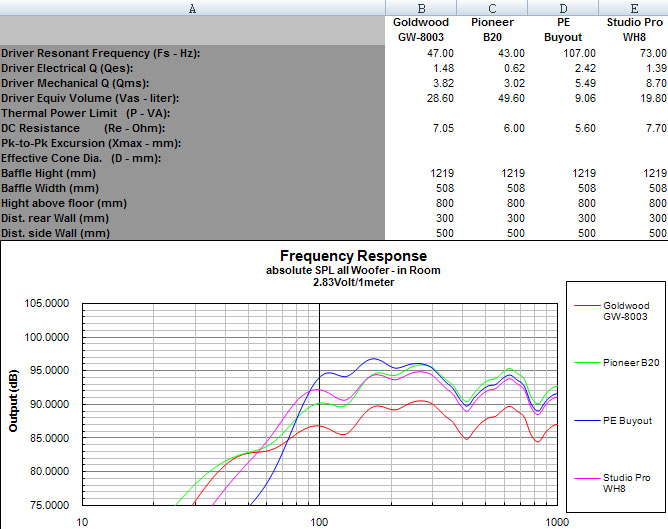Select column B header
Screen dimensions: 668x529
click(x=421, y=8)
